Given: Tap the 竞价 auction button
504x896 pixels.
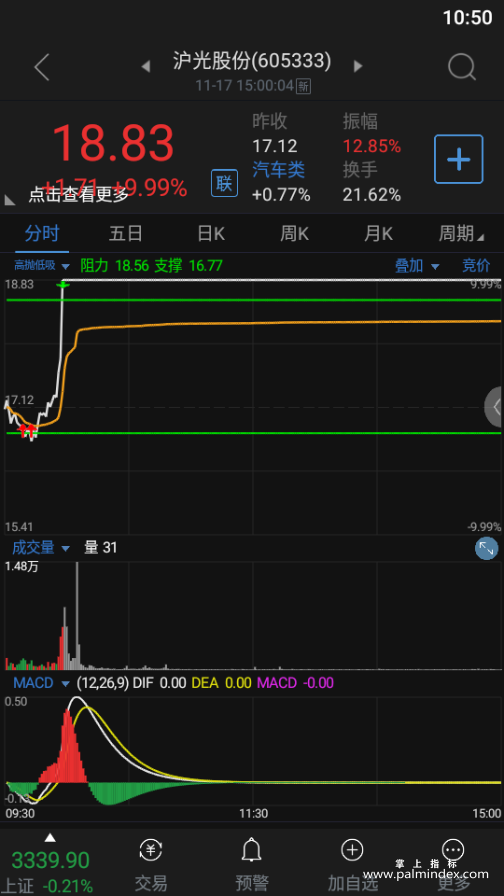Looking at the screenshot, I should point(476,266).
